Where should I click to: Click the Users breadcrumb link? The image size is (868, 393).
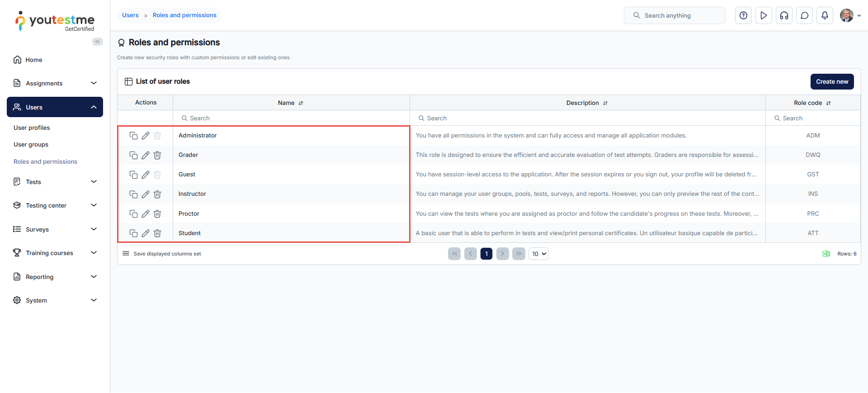[130, 15]
